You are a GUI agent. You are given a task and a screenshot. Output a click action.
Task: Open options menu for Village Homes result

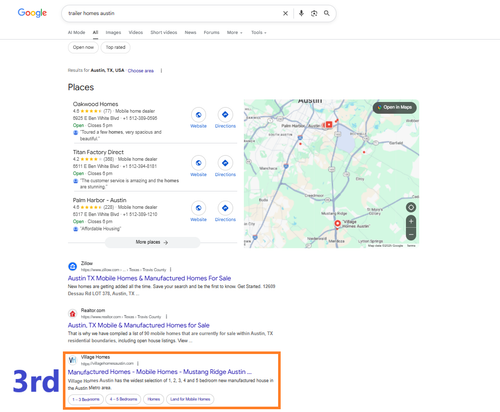(138, 363)
